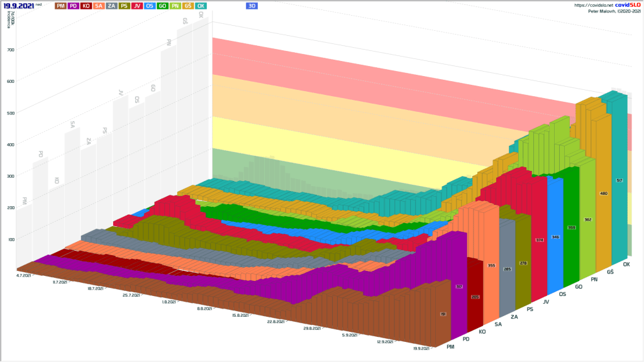Click the 517 value label on teal bar

(x=619, y=181)
